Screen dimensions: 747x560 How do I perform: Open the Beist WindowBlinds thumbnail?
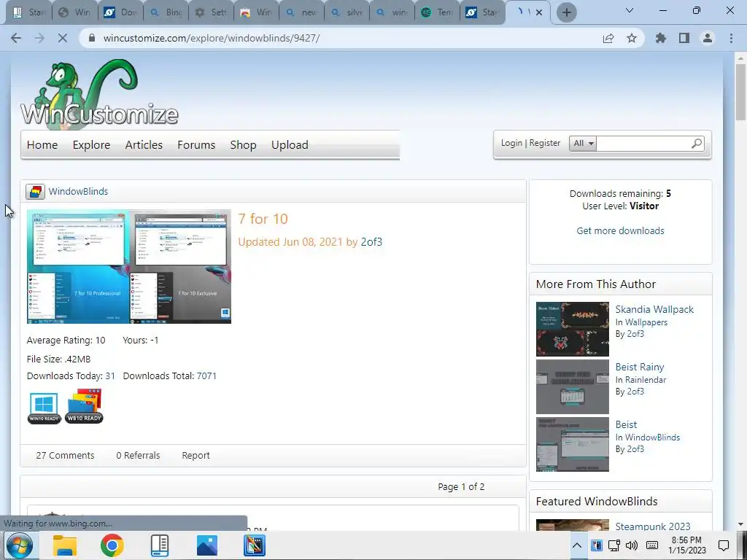pyautogui.click(x=572, y=444)
